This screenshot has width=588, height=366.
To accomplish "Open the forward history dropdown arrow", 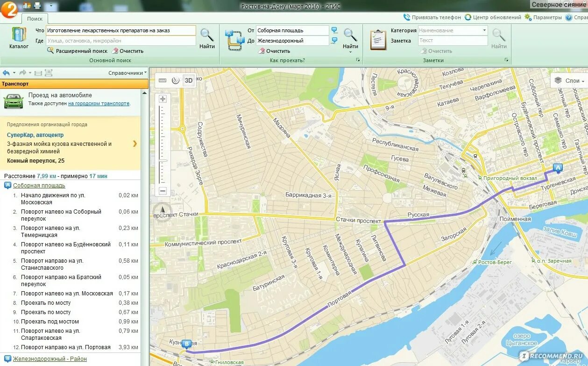I will coord(30,73).
